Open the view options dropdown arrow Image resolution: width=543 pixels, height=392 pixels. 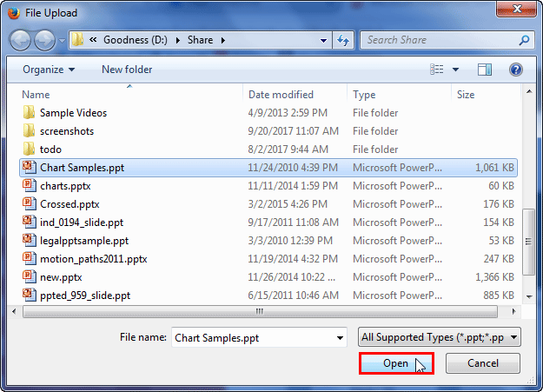(x=456, y=70)
